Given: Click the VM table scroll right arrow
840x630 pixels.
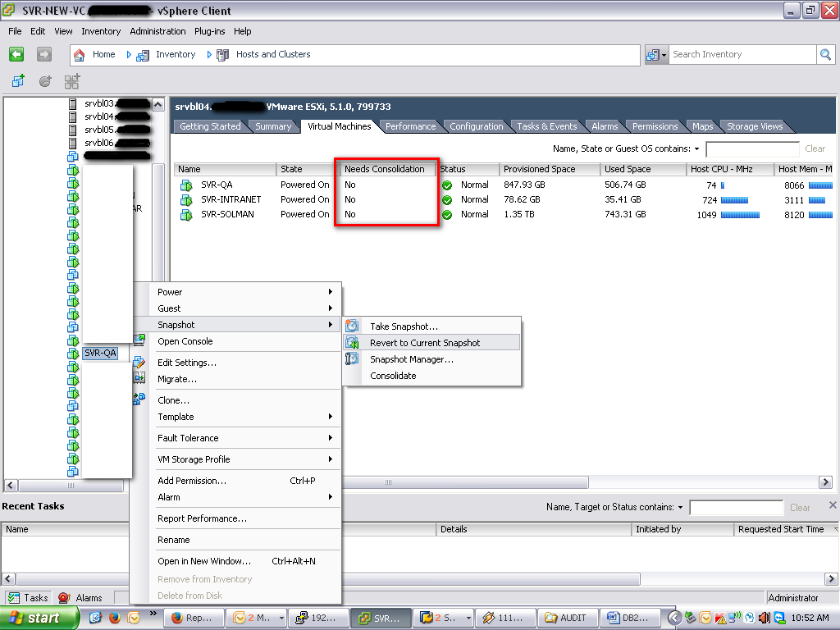Looking at the screenshot, I should click(825, 482).
